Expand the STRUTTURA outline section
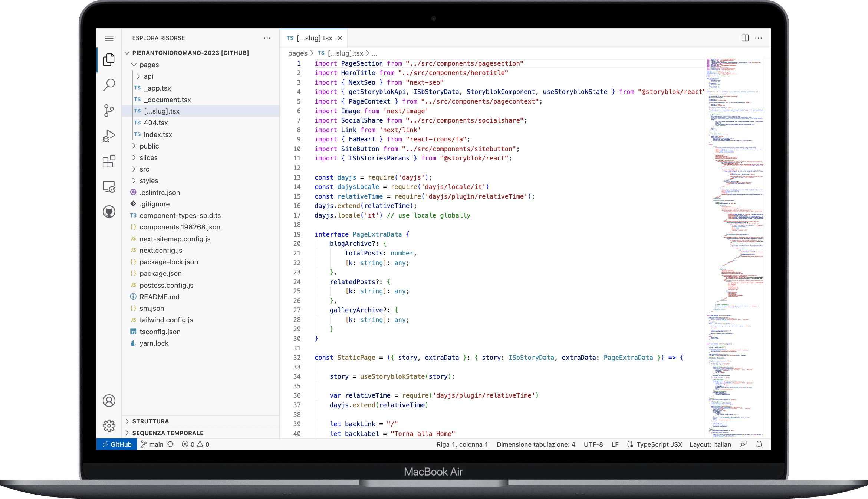 150,421
